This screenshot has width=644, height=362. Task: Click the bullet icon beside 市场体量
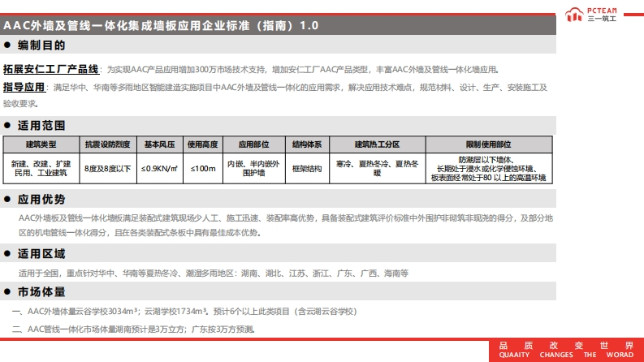click(8, 292)
